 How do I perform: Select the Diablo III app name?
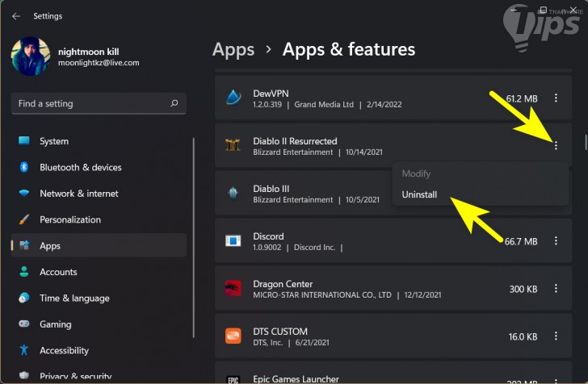point(271,189)
